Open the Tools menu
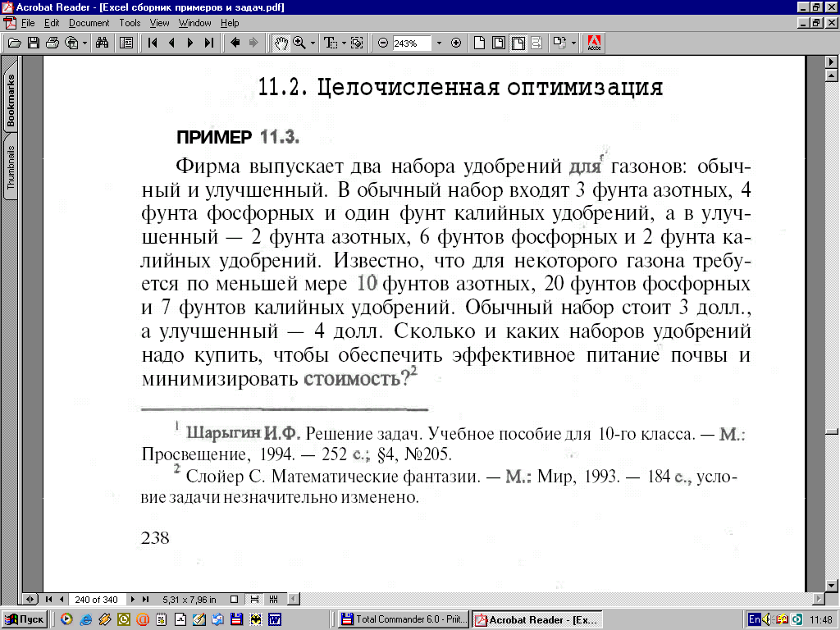The width and height of the screenshot is (840, 630). point(130,23)
